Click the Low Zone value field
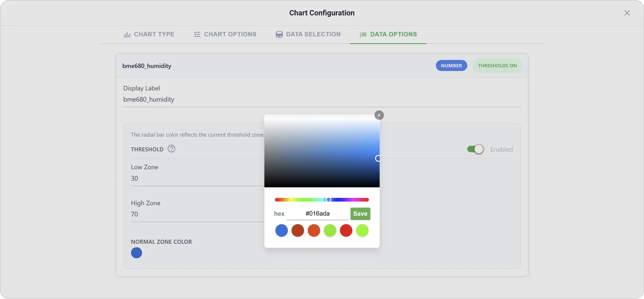The width and height of the screenshot is (644, 299). tap(197, 178)
